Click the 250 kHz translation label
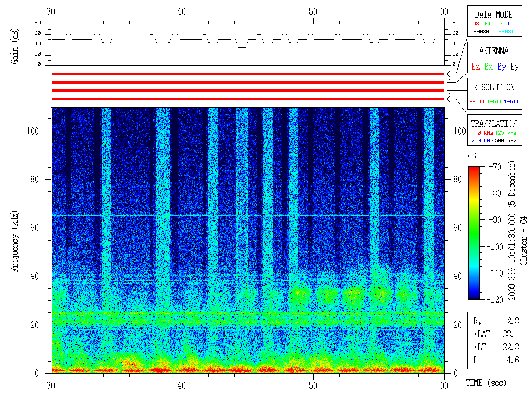 click(482, 141)
